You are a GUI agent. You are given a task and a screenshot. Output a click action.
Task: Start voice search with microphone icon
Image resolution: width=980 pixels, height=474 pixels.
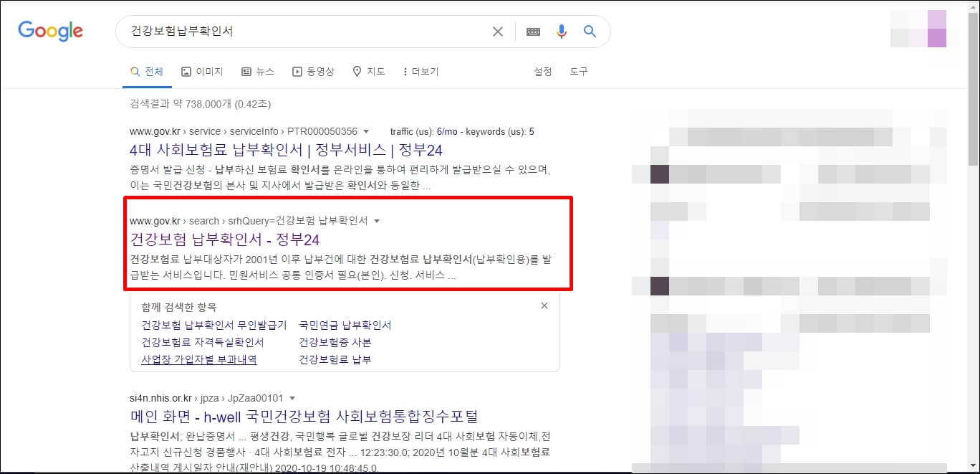pyautogui.click(x=562, y=32)
